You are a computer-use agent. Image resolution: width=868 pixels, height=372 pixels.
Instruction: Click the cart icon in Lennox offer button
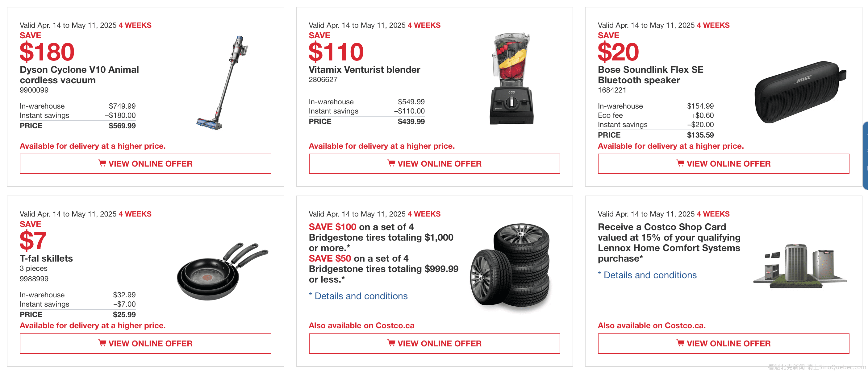(680, 343)
